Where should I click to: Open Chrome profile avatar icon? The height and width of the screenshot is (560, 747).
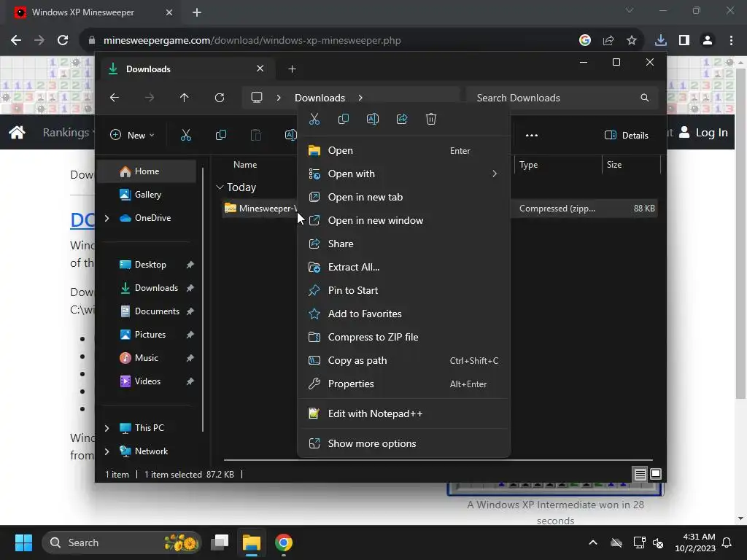pyautogui.click(x=708, y=41)
